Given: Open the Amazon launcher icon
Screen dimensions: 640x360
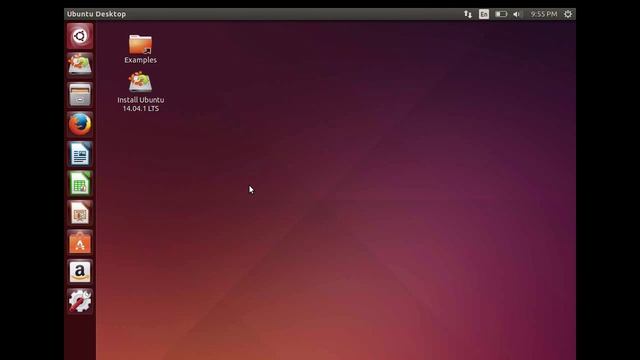Looking at the screenshot, I should click(x=80, y=272).
